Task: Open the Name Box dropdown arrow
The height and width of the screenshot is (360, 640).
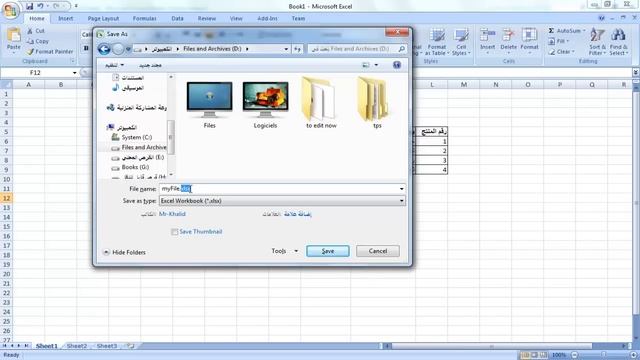Action: point(74,73)
